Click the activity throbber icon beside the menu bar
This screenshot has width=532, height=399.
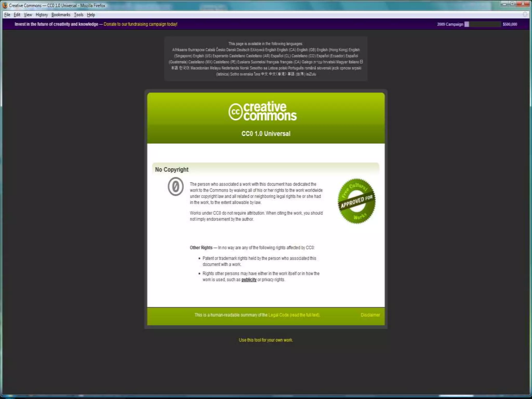point(525,15)
